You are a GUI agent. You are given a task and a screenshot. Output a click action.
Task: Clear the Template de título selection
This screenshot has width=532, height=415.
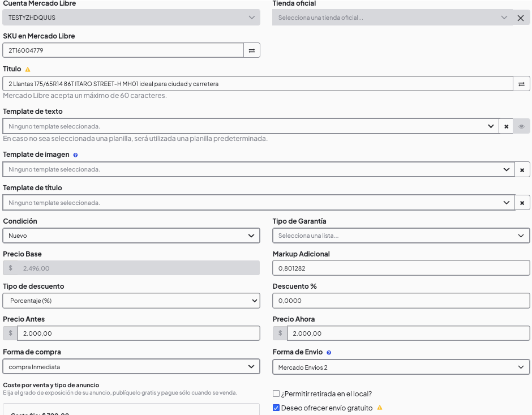522,203
